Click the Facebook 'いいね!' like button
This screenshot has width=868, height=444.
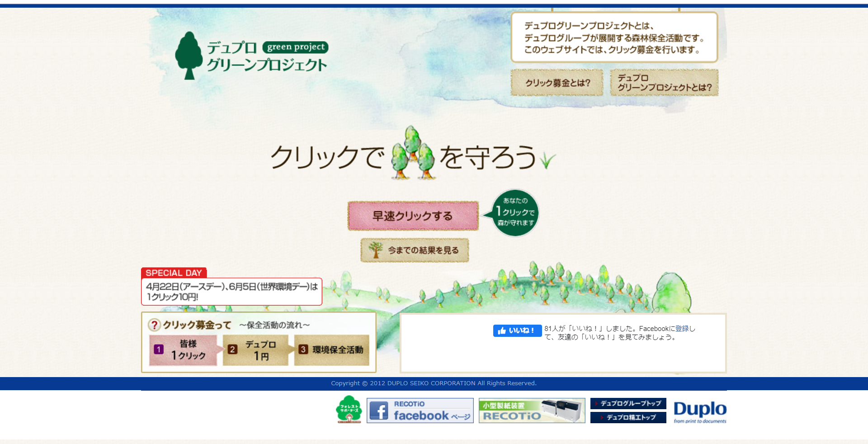point(517,331)
